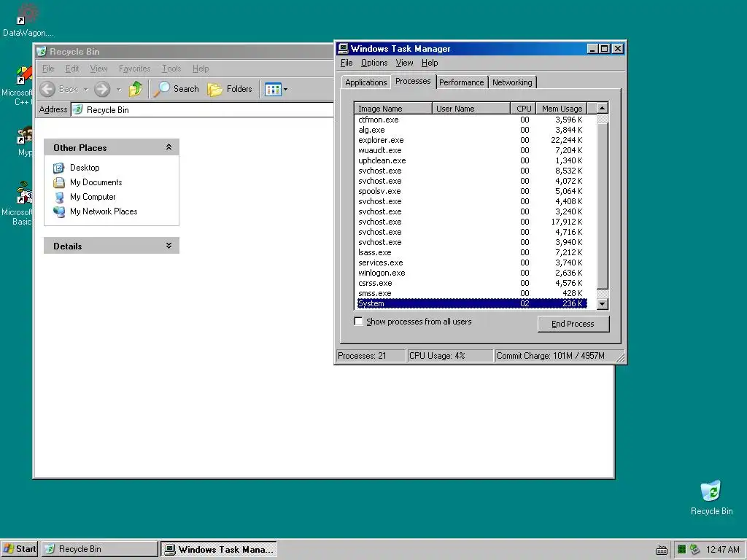Click the Up folder icon in Recycle Bin toolbar

click(136, 89)
